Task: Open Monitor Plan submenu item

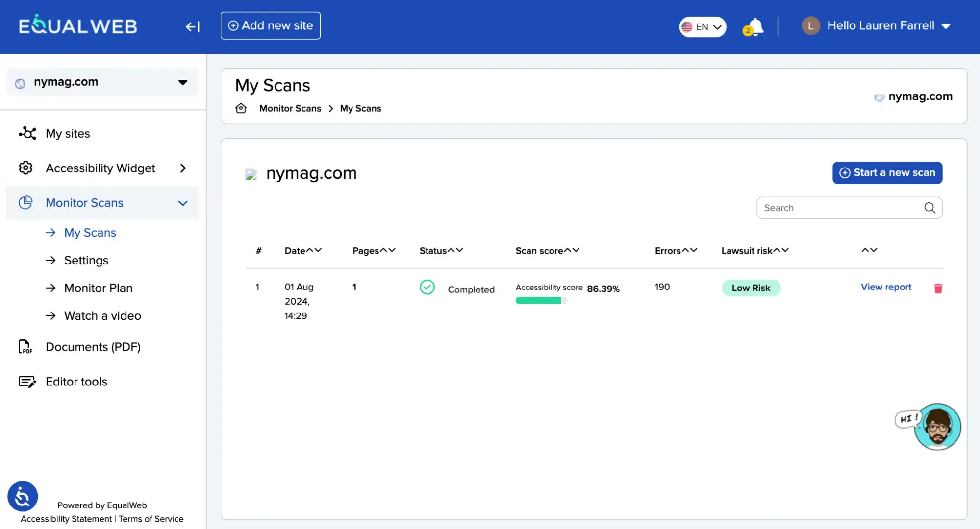Action: click(98, 288)
